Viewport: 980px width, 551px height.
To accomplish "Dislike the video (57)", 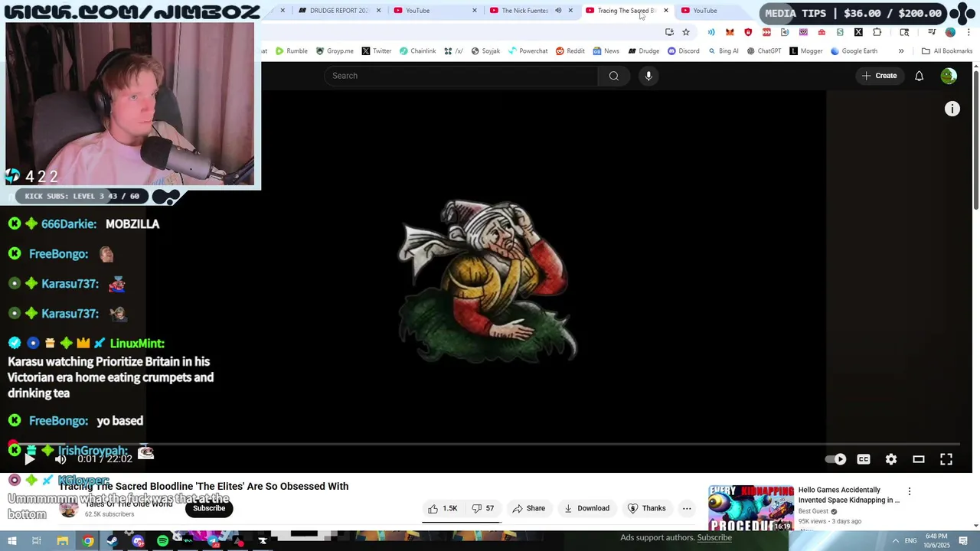I will (483, 508).
